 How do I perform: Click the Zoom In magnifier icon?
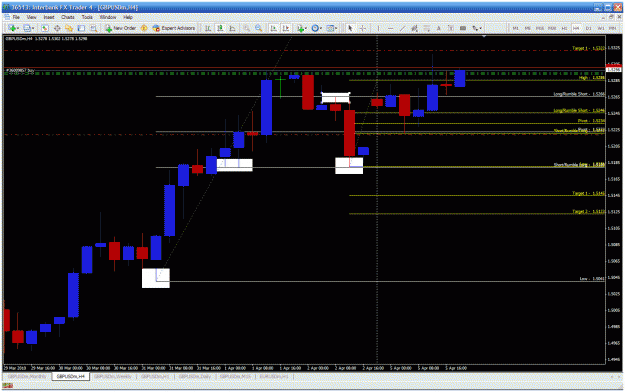247,28
